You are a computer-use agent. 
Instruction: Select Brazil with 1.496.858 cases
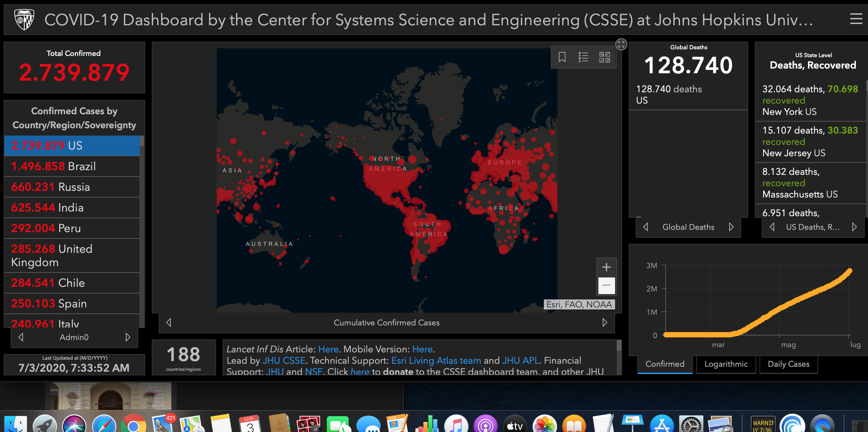(x=72, y=166)
